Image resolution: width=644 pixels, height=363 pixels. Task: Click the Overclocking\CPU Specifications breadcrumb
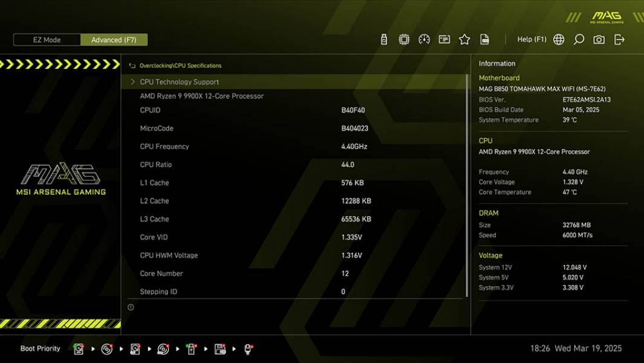tap(180, 66)
